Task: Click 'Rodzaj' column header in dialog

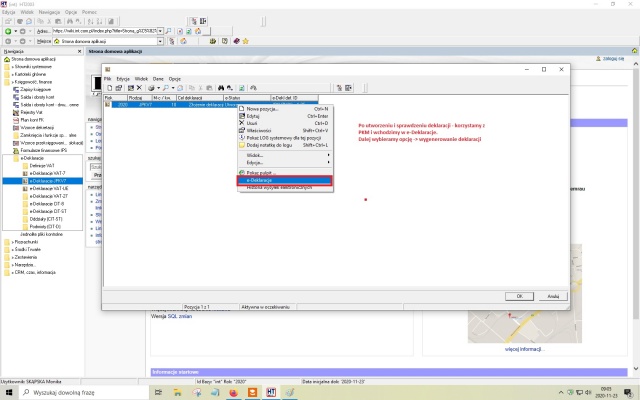Action: click(140, 98)
